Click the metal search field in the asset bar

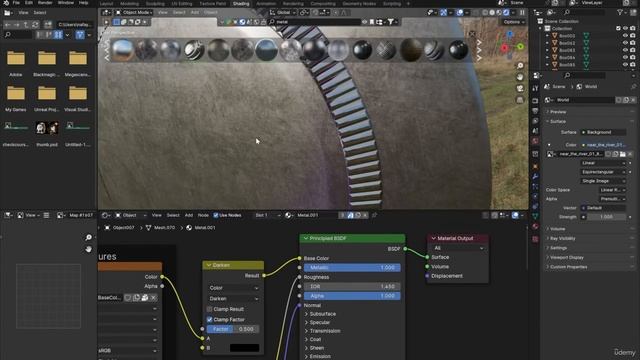pyautogui.click(x=314, y=22)
